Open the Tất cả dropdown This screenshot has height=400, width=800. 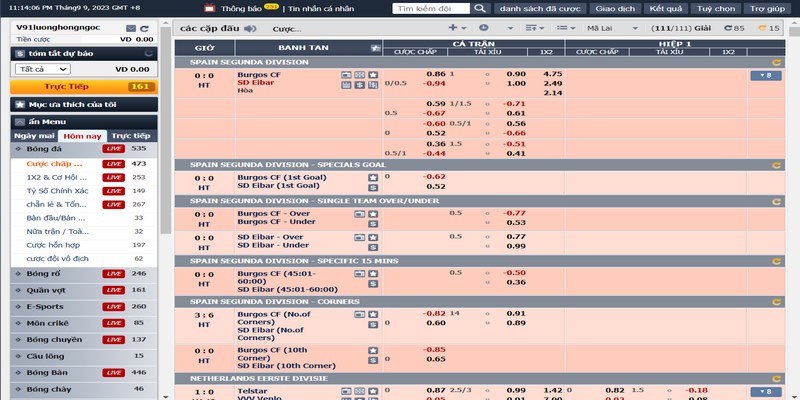tap(42, 69)
